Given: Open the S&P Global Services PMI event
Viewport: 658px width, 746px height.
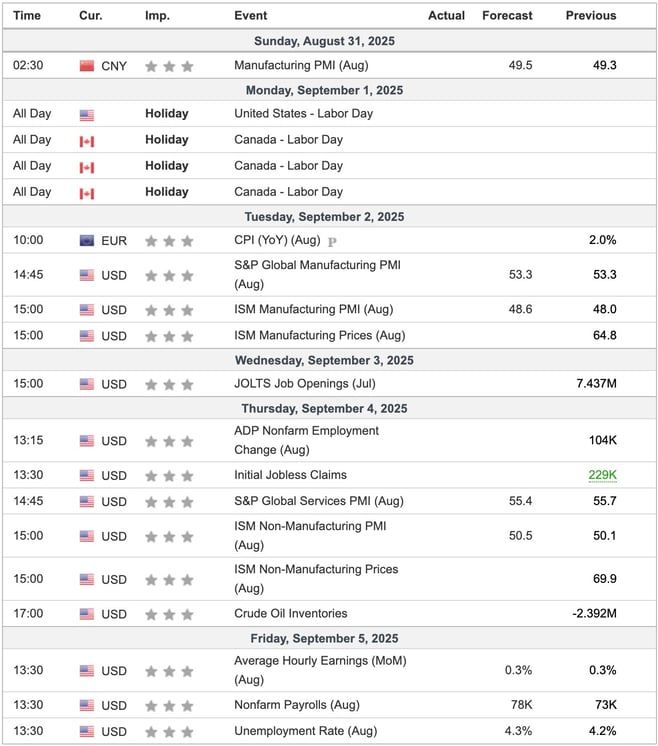Looking at the screenshot, I should pos(319,501).
